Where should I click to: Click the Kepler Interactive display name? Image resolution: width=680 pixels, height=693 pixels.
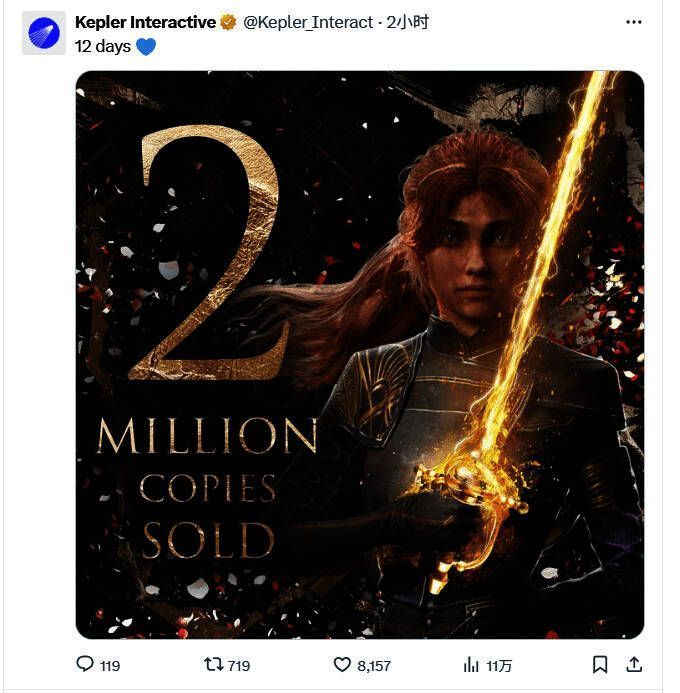(145, 22)
